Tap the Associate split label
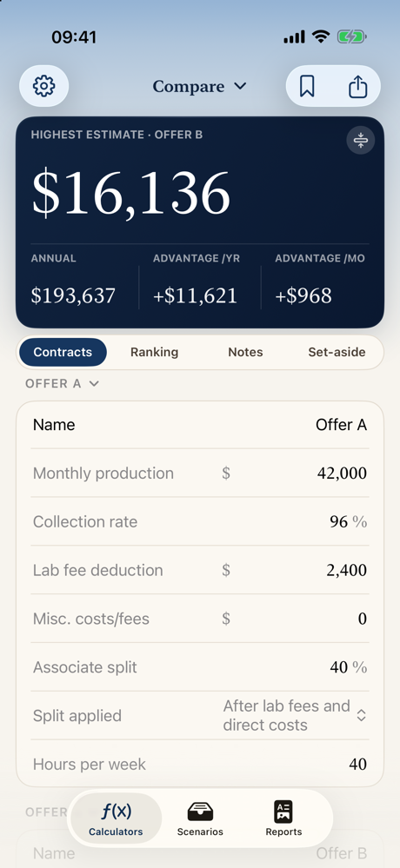The image size is (400, 868). point(84,667)
